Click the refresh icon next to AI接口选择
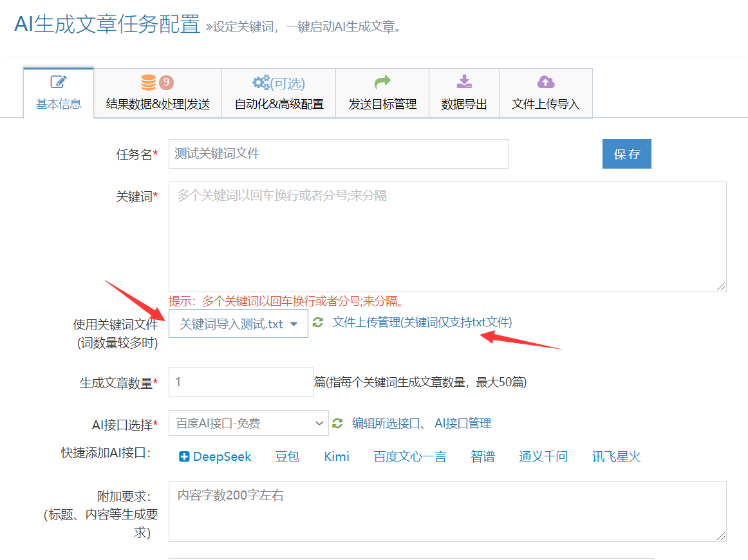This screenshot has height=560, width=748. click(x=337, y=424)
